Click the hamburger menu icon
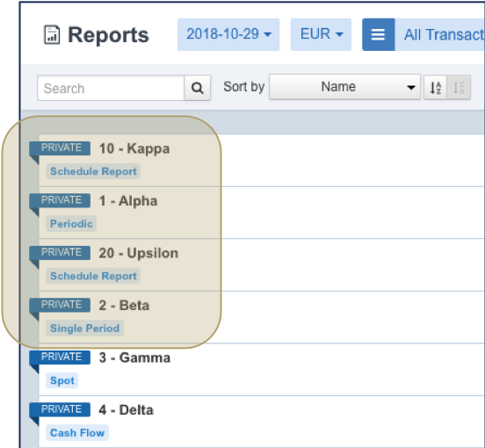 point(378,34)
